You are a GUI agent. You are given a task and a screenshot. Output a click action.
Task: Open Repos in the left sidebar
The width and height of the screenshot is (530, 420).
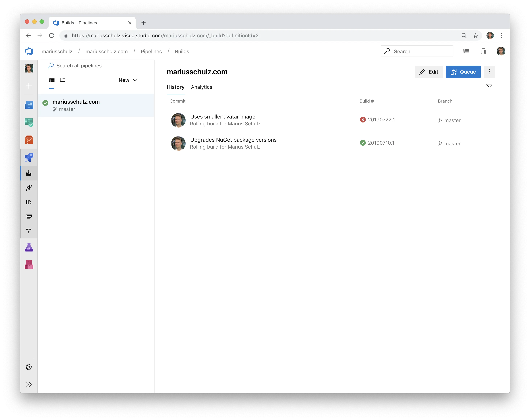(x=29, y=140)
